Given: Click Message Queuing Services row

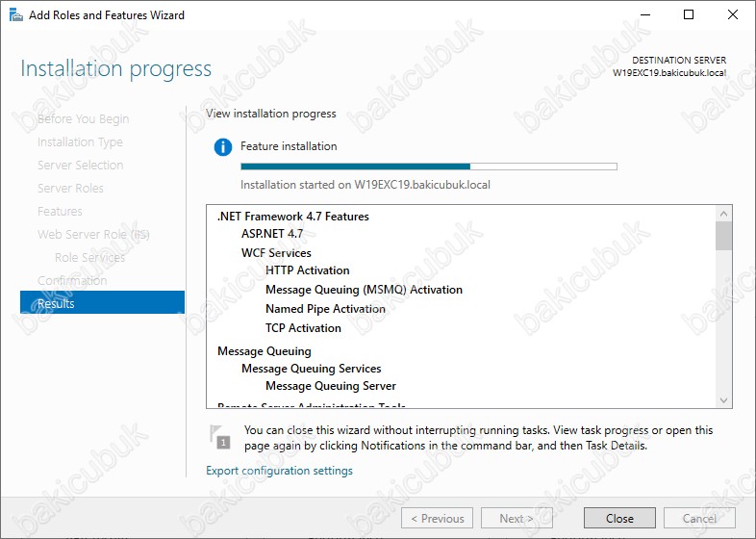Looking at the screenshot, I should pos(312,369).
